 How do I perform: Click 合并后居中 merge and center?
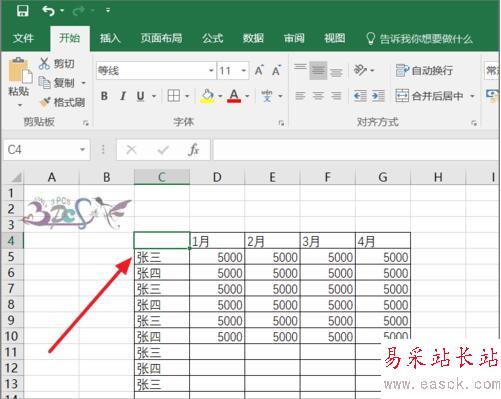[430, 96]
